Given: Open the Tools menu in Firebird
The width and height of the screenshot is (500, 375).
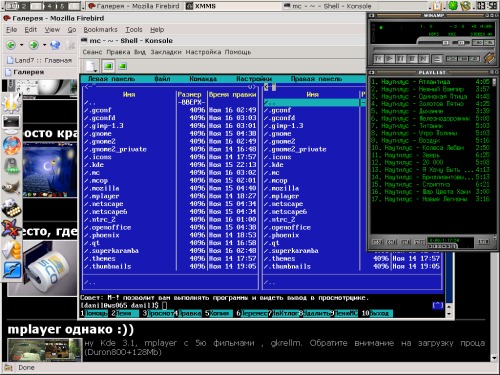Looking at the screenshot, I should coord(134,30).
